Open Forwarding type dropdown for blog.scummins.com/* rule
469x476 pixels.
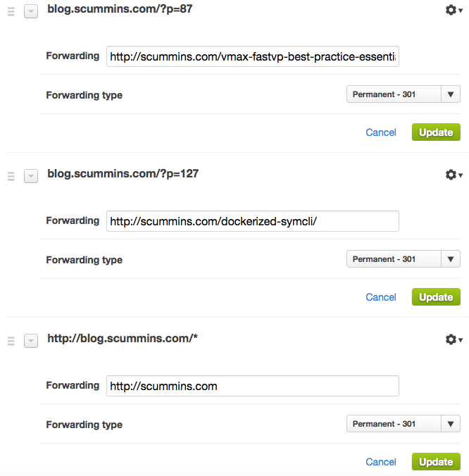(403, 423)
